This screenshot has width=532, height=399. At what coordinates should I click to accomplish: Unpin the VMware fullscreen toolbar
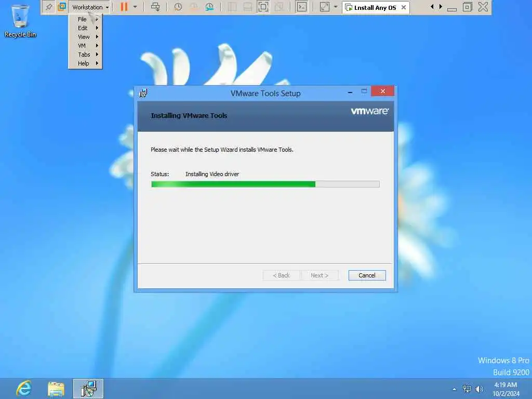click(x=49, y=7)
